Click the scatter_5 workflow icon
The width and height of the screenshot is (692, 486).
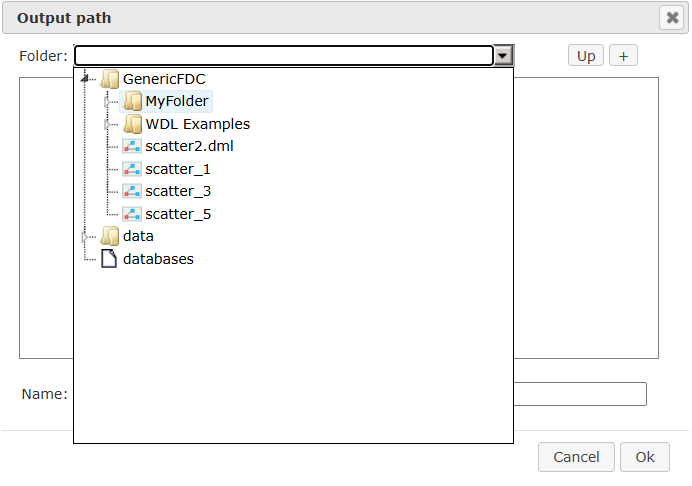[132, 214]
